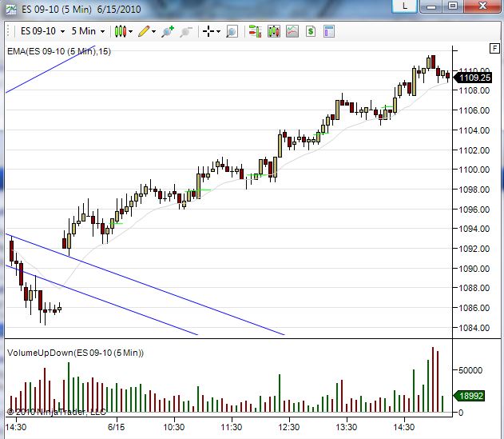Open the data series candlestick icon
This screenshot has width=504, height=439.
pyautogui.click(x=274, y=31)
